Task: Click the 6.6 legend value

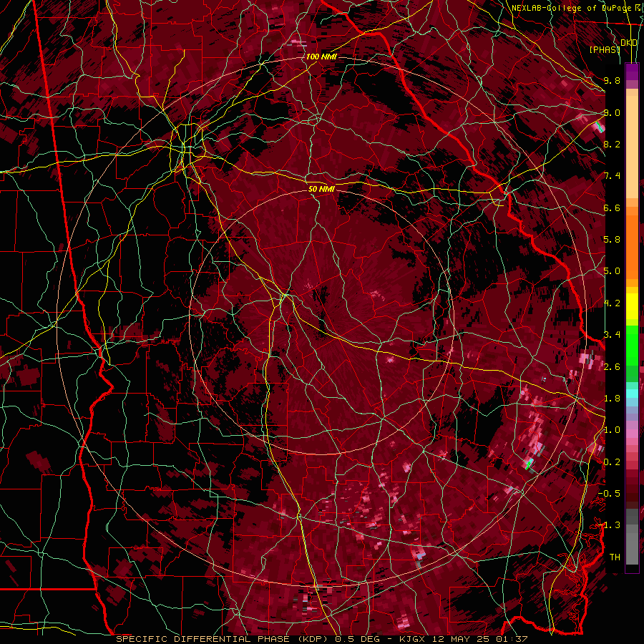Action: pos(612,208)
